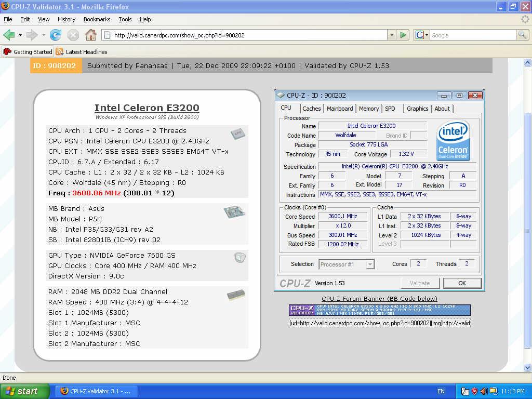Open the Forward history dropdown arrow
This screenshot has width=532, height=399.
(x=44, y=35)
